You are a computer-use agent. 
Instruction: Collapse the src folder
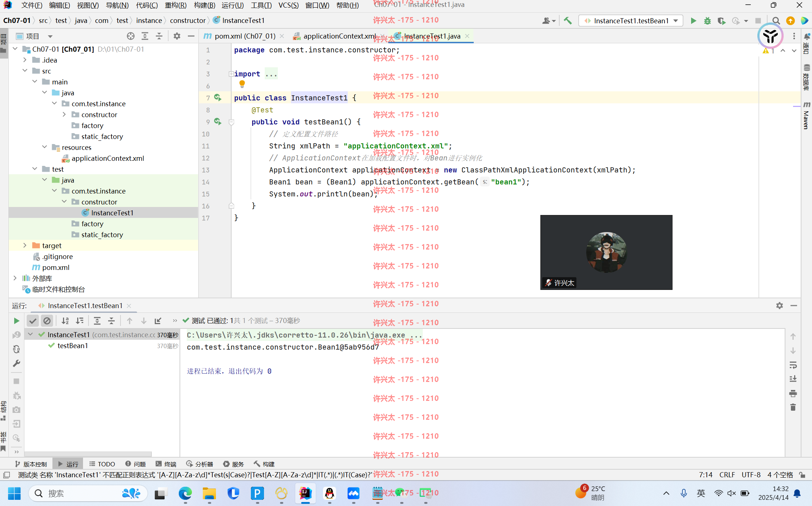25,71
